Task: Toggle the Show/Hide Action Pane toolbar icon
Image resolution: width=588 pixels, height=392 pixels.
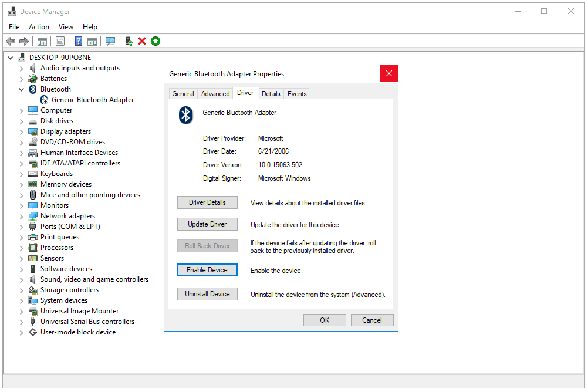Action: point(92,41)
